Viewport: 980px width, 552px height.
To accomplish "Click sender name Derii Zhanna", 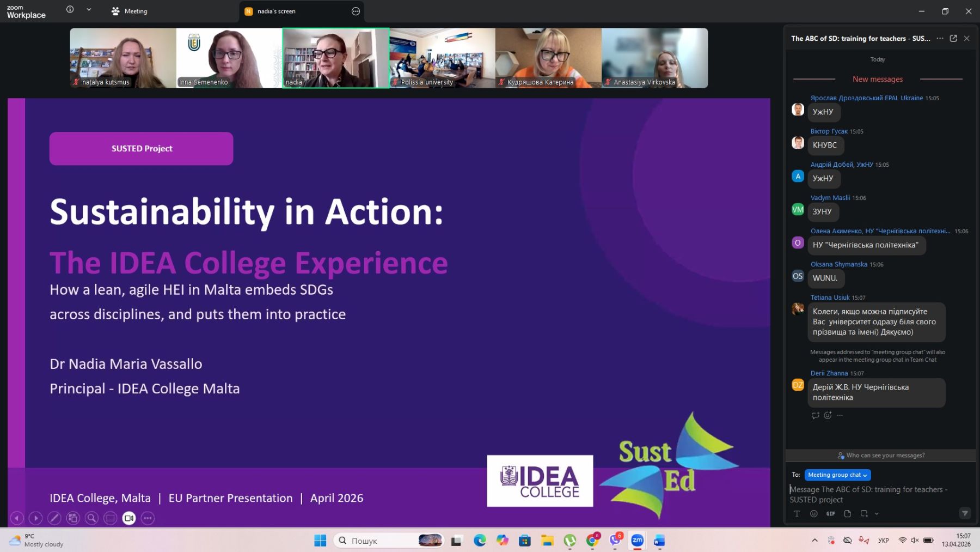I will coord(829,373).
